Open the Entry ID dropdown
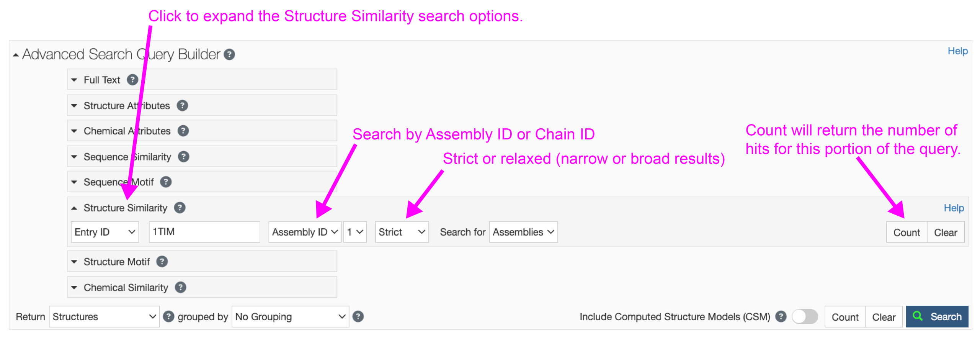 click(105, 232)
